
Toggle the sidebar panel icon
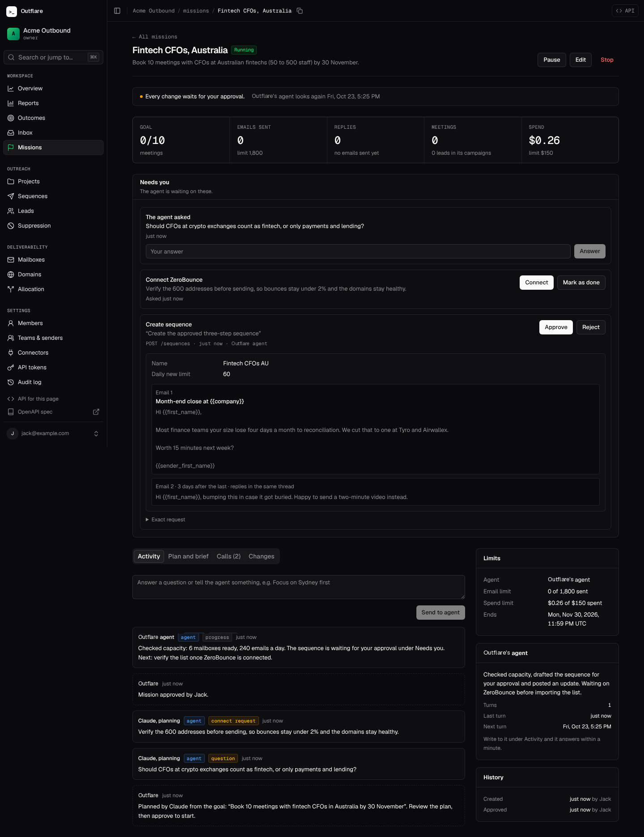[x=117, y=11]
